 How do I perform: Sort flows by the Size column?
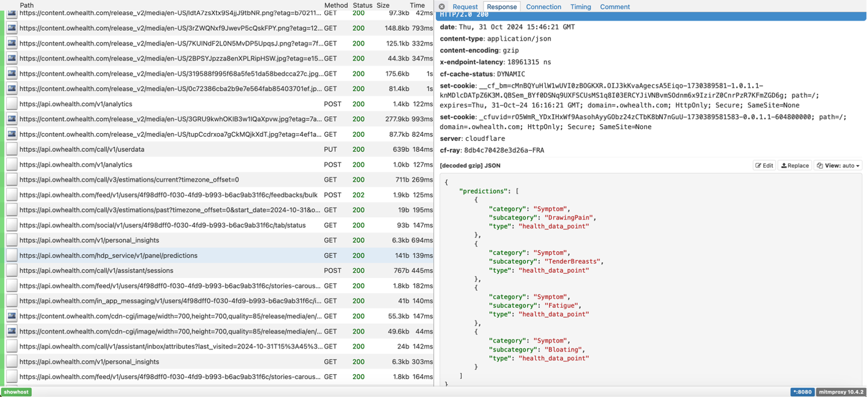click(383, 5)
